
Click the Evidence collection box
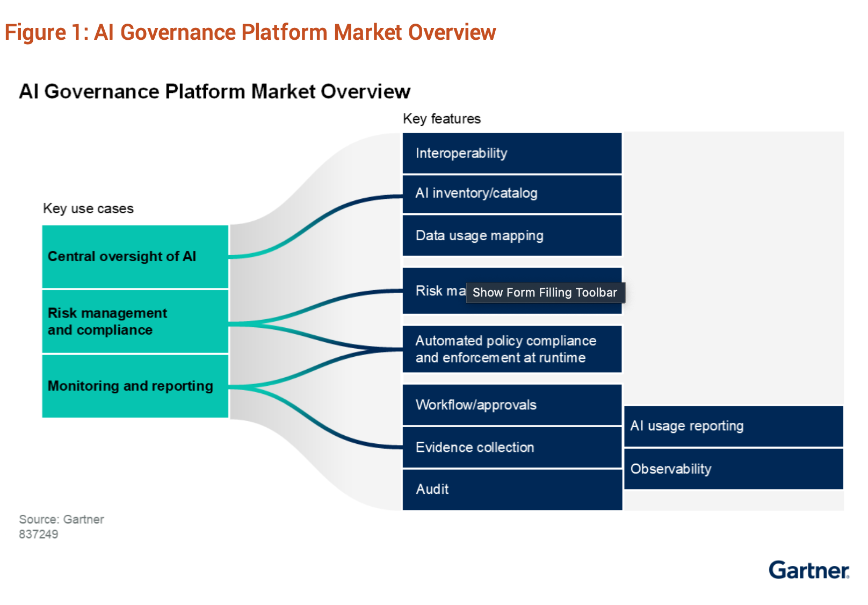(512, 447)
